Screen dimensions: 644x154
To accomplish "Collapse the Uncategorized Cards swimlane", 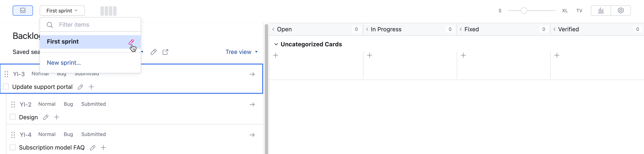I will point(276,44).
